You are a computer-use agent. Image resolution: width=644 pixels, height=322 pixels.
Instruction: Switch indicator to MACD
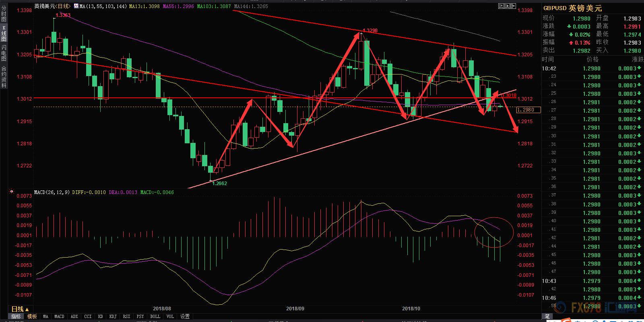coord(59,317)
